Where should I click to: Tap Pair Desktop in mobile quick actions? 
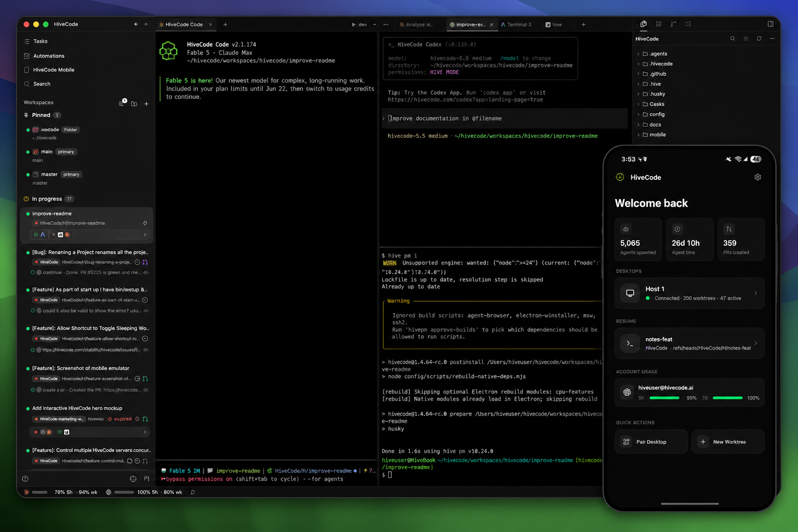(651, 442)
